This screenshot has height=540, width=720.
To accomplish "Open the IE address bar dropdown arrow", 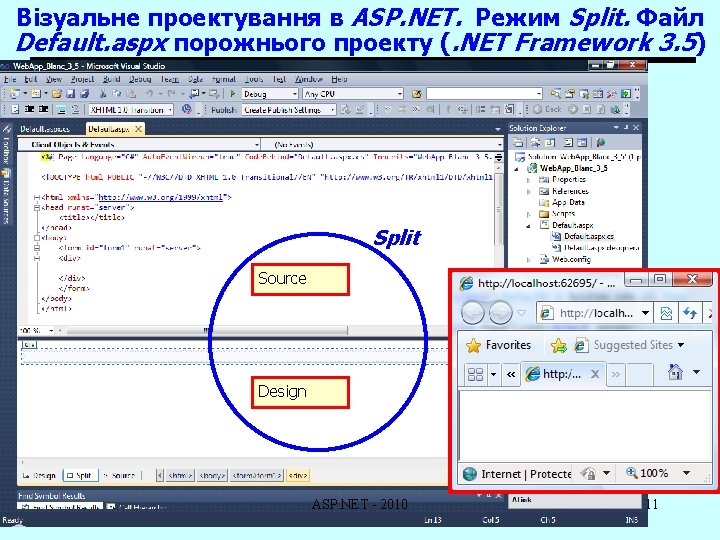I will (645, 313).
